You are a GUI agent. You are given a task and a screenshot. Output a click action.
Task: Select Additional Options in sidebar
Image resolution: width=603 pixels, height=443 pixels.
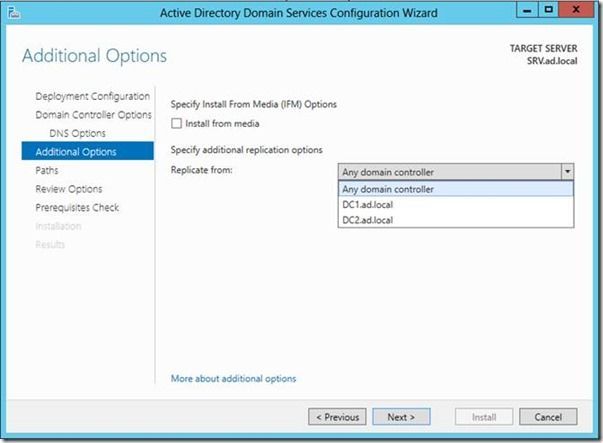click(88, 151)
